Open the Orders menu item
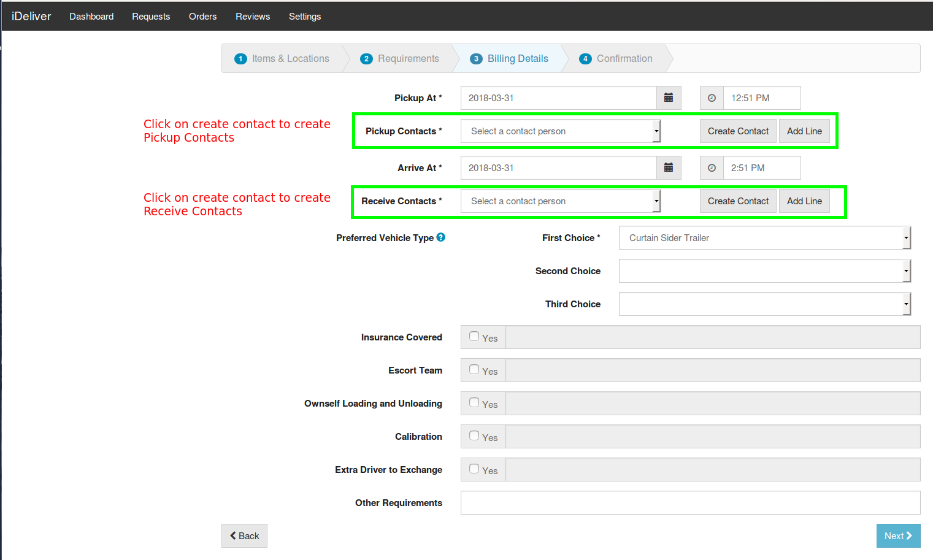 click(x=202, y=16)
